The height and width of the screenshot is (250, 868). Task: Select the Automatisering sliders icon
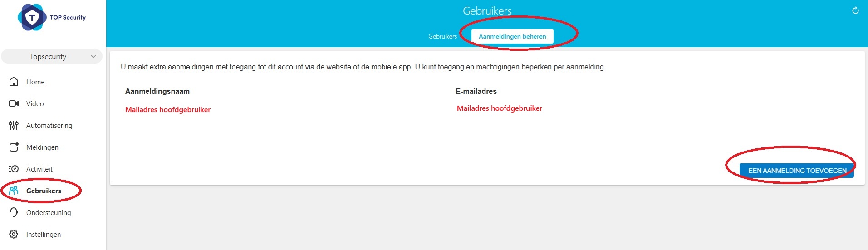[x=14, y=125]
